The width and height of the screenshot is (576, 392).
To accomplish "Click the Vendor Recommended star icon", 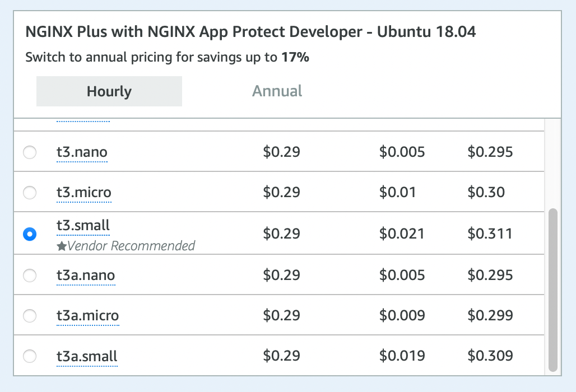I will (x=62, y=246).
